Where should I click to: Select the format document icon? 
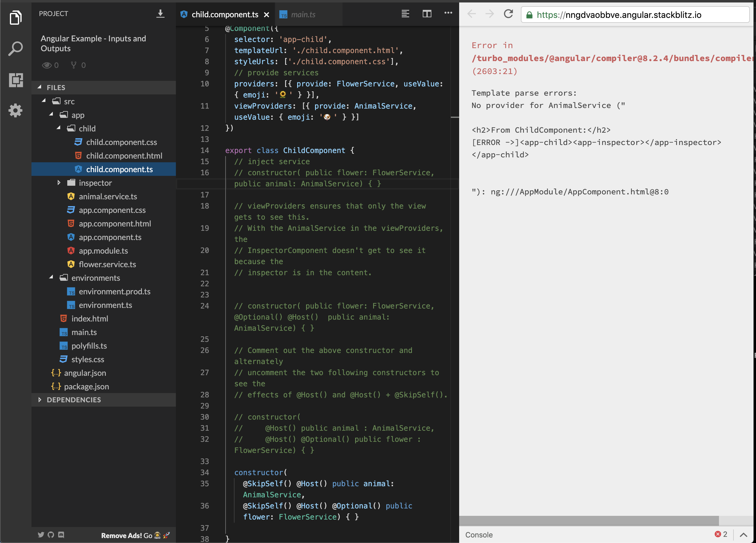point(405,14)
